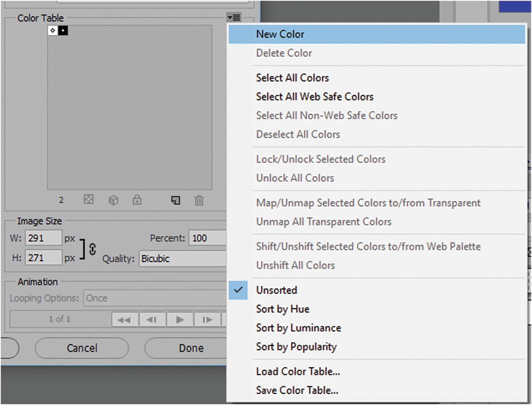
Task: Select the checked Unsorted option
Action: click(x=277, y=290)
